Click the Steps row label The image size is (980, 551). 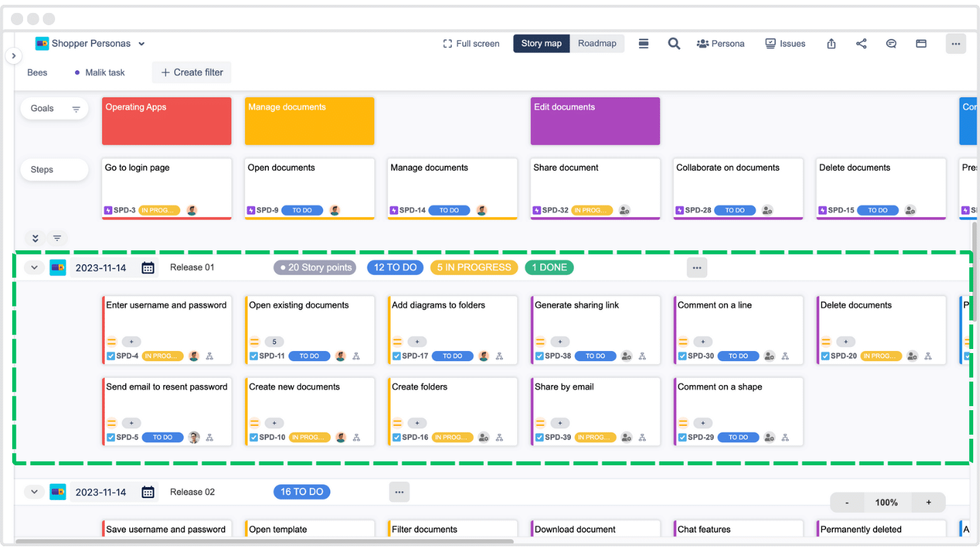(54, 170)
